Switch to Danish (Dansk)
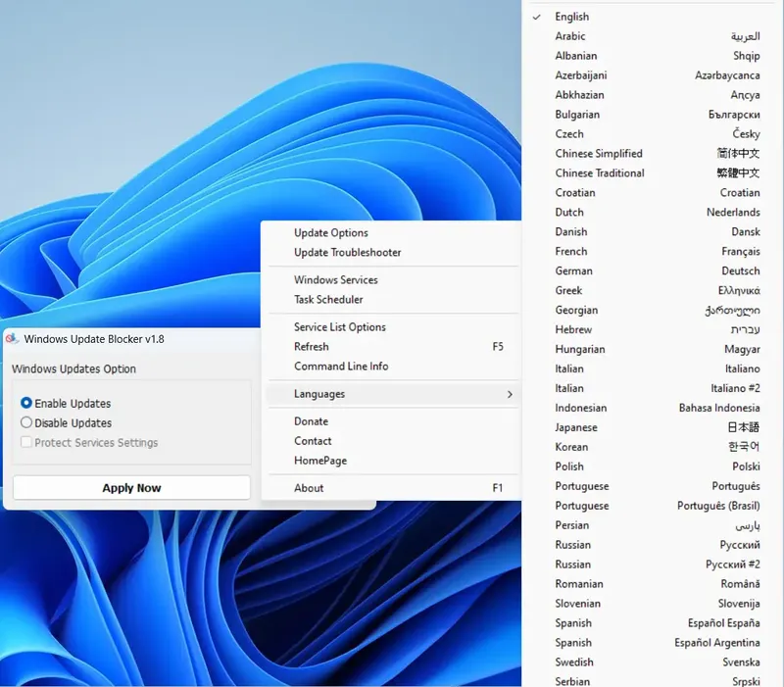Viewport: 784px width, 687px height. [x=653, y=231]
